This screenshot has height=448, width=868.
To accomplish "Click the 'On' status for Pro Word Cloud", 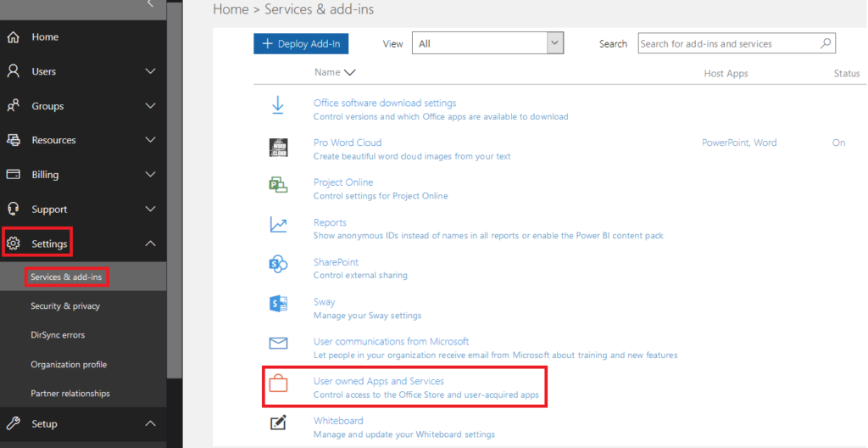I will pyautogui.click(x=838, y=143).
